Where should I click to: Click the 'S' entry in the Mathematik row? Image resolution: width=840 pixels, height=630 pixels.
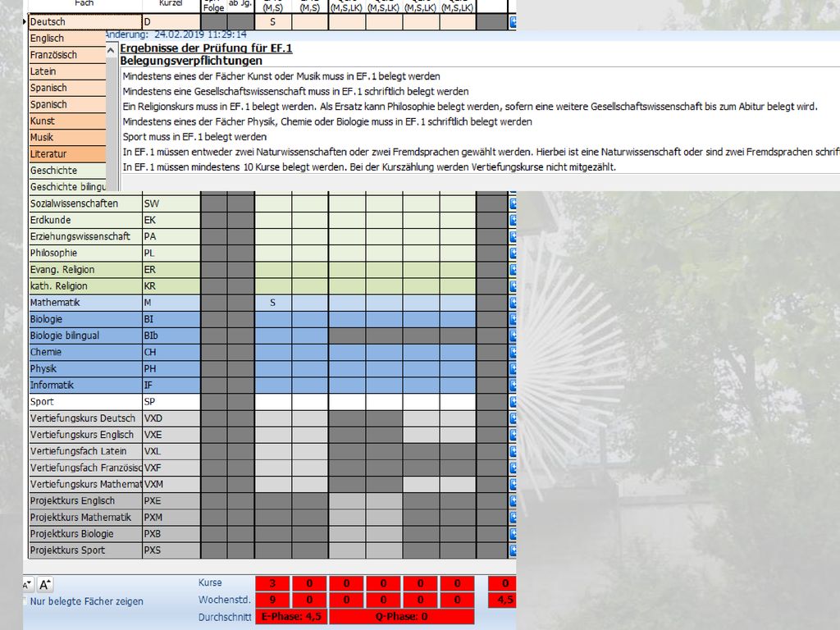[x=272, y=303]
